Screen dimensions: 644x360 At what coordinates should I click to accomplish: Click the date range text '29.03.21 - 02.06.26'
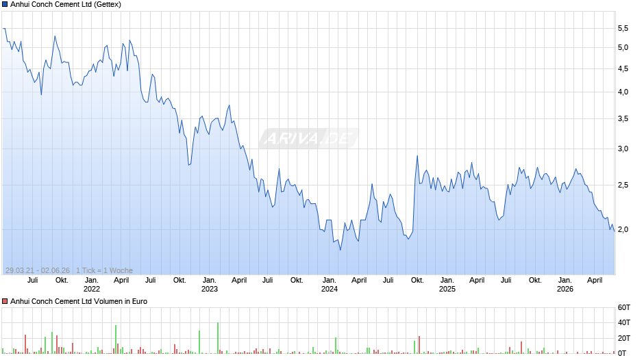[x=38, y=270]
